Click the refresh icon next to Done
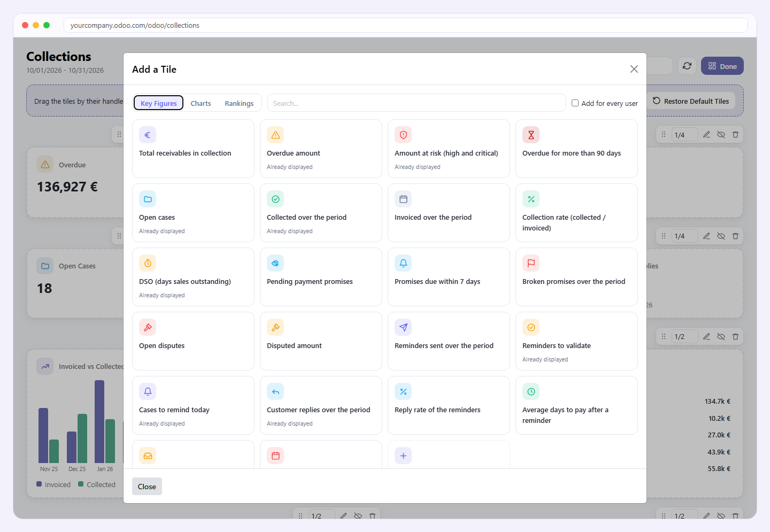Screen dimensions: 770x532 coord(687,66)
